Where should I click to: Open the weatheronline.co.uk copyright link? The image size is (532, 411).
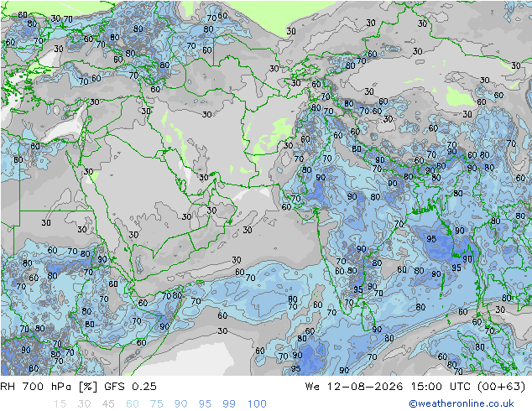pyautogui.click(x=461, y=403)
